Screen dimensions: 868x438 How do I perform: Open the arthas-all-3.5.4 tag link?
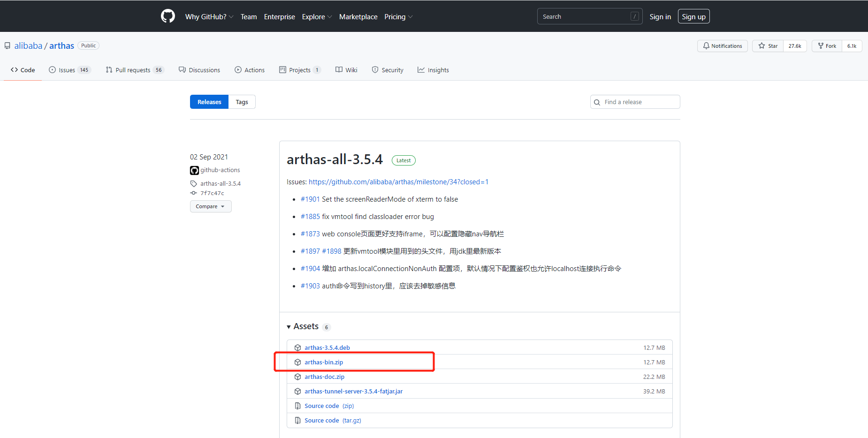[x=221, y=183]
